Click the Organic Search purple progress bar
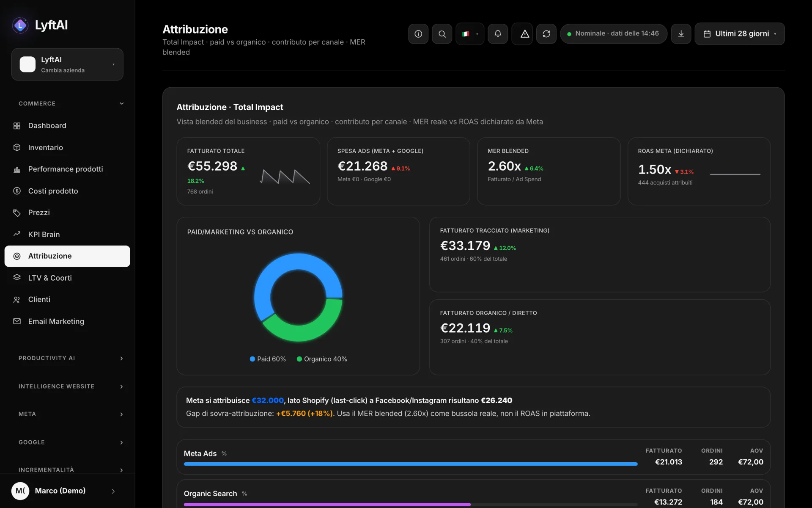This screenshot has height=508, width=812. [327, 505]
